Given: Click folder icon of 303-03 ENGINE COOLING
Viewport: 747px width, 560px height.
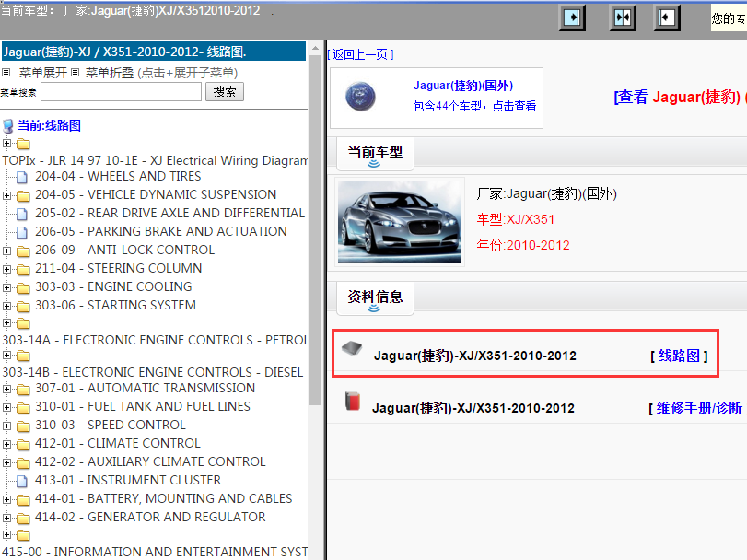Looking at the screenshot, I should pos(23,288).
